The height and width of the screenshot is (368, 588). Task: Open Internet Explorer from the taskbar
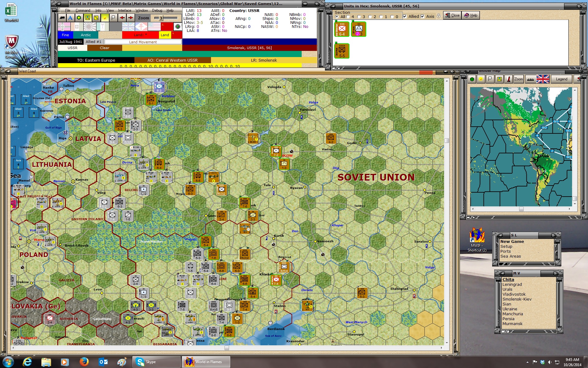click(x=27, y=362)
